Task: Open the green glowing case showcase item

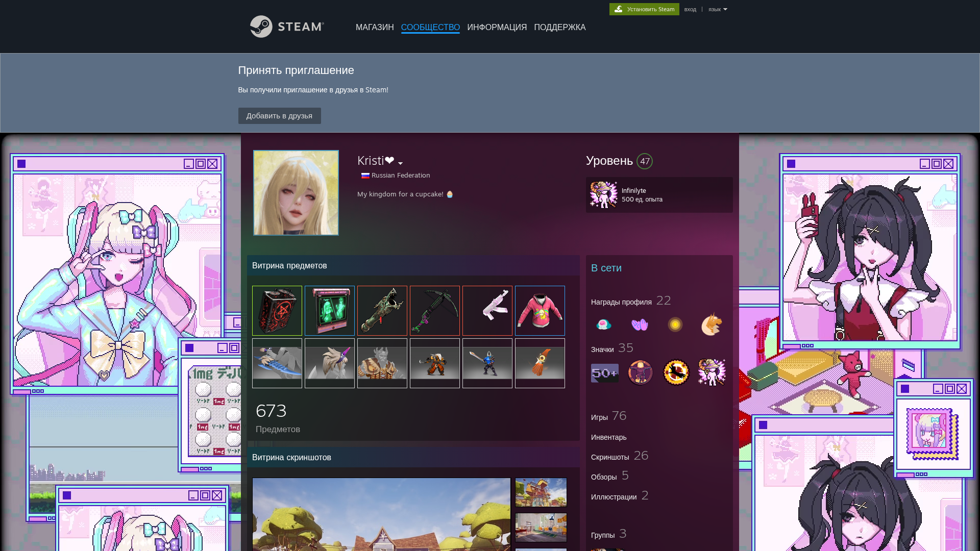Action: click(x=330, y=311)
